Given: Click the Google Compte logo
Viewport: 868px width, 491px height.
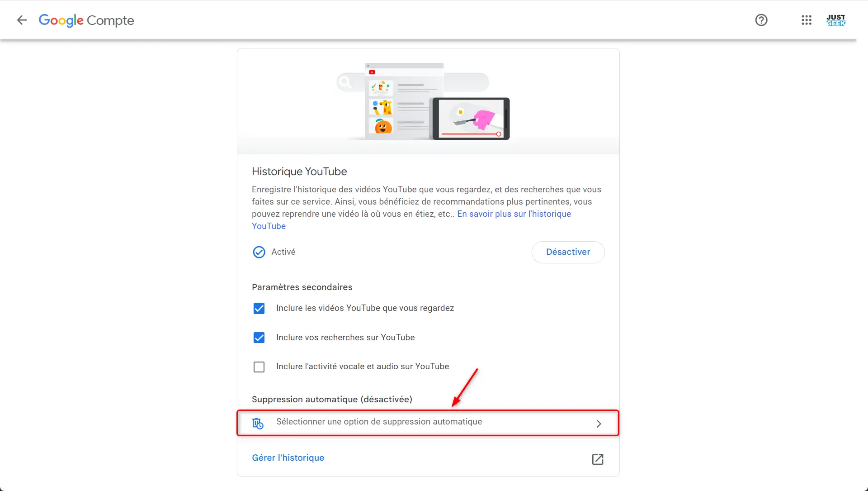Looking at the screenshot, I should click(86, 20).
